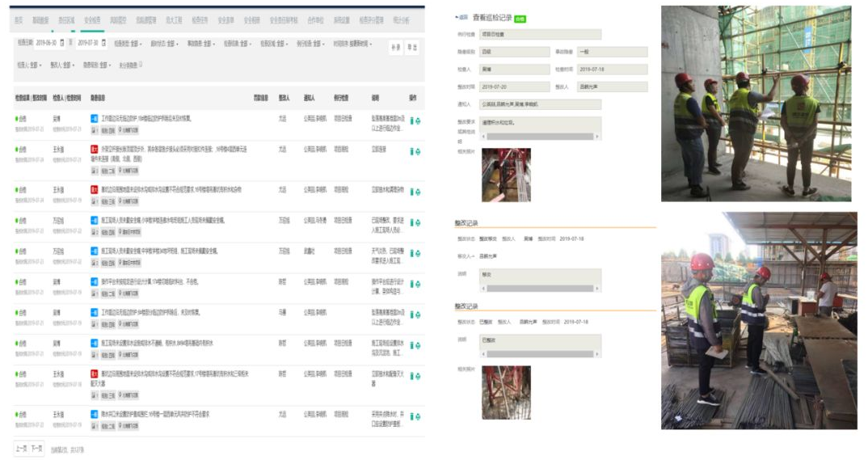Viewport: 868px width, 460px height.
Task: Expand the 检查区域 filter dropdown
Action: tap(274, 44)
